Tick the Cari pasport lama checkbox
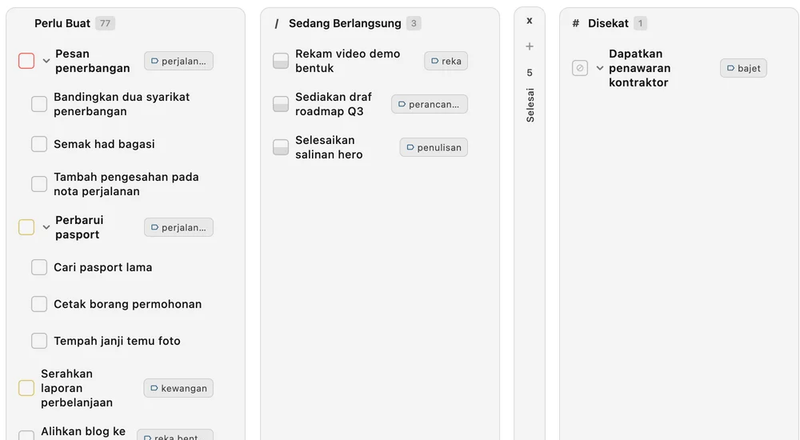The height and width of the screenshot is (440, 800). 39,267
